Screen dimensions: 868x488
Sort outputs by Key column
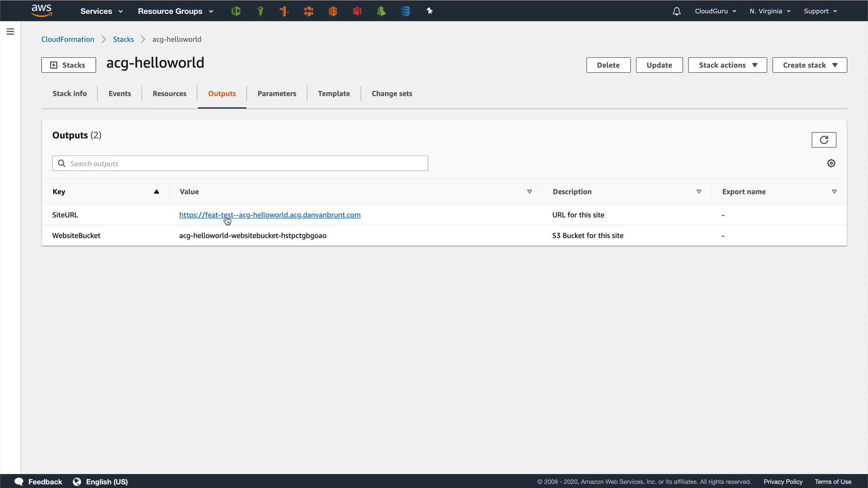156,192
